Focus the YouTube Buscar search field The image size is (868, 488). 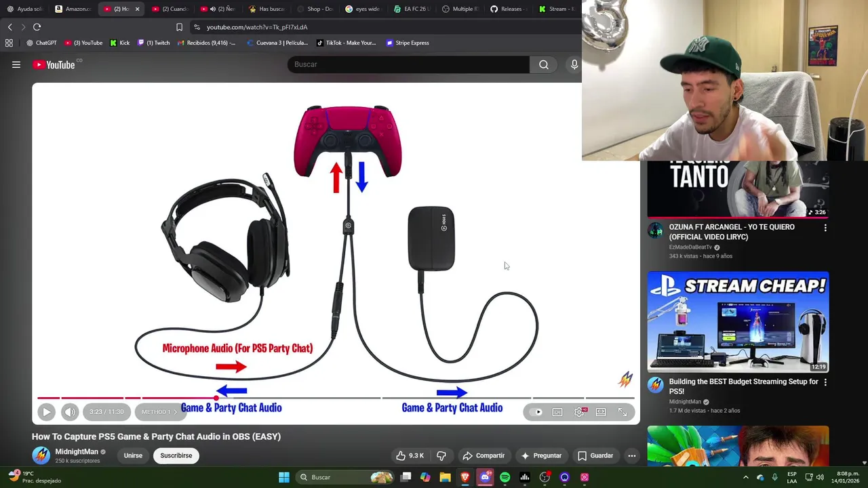tap(408, 64)
